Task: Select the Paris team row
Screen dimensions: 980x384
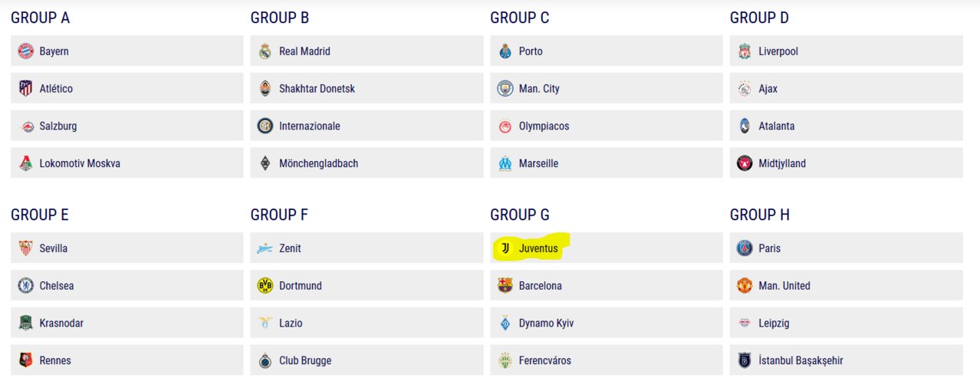Action: coord(847,248)
